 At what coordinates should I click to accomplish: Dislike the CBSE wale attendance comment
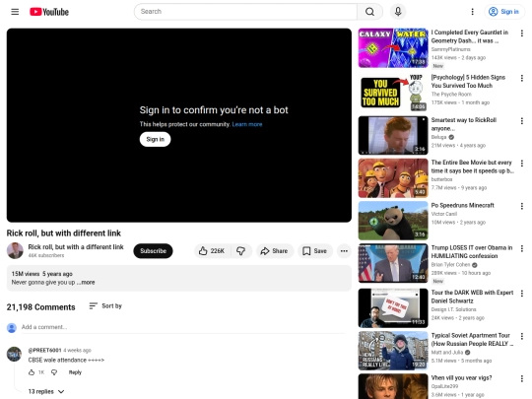tap(54, 372)
